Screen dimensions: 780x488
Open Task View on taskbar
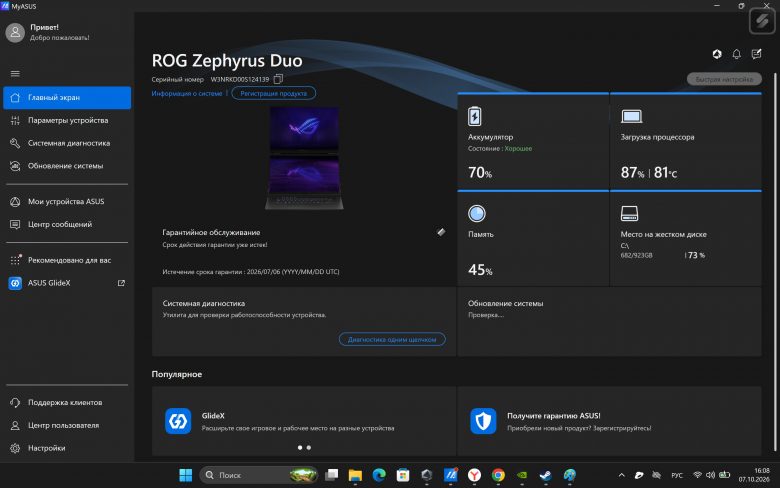331,476
